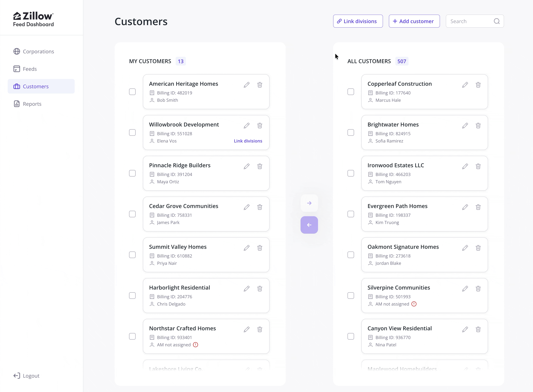Edit American Heritage Homes with pencil icon
533x392 pixels.
pyautogui.click(x=246, y=85)
